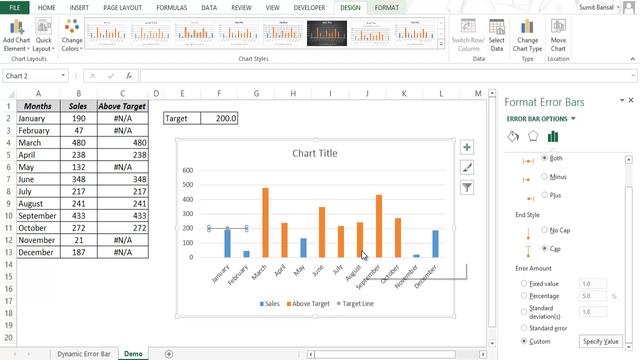
Task: Open Quick Layout gallery
Action: click(43, 36)
